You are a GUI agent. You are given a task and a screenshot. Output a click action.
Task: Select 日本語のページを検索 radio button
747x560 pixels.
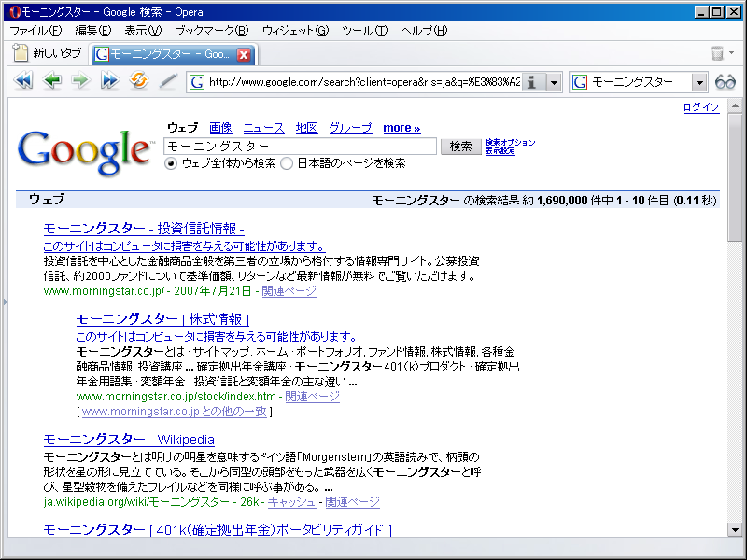point(287,164)
